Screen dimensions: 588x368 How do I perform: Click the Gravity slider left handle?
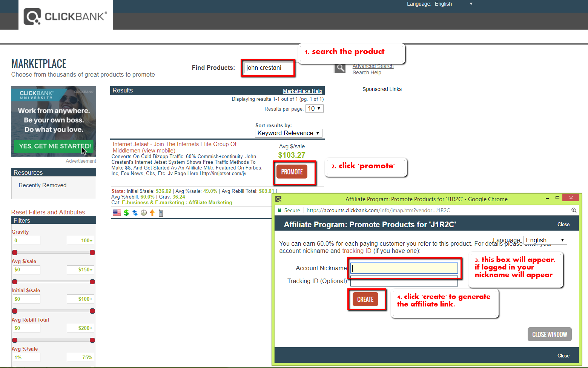coord(15,253)
